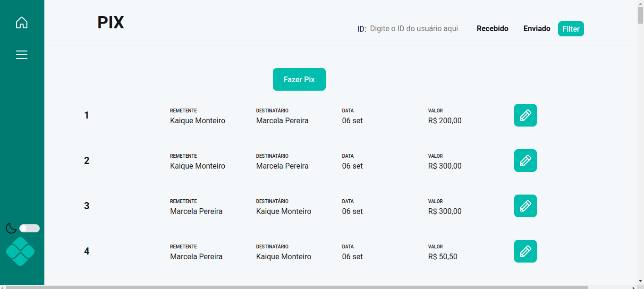The height and width of the screenshot is (289, 644).
Task: Click the user ID input field
Action: [415, 28]
